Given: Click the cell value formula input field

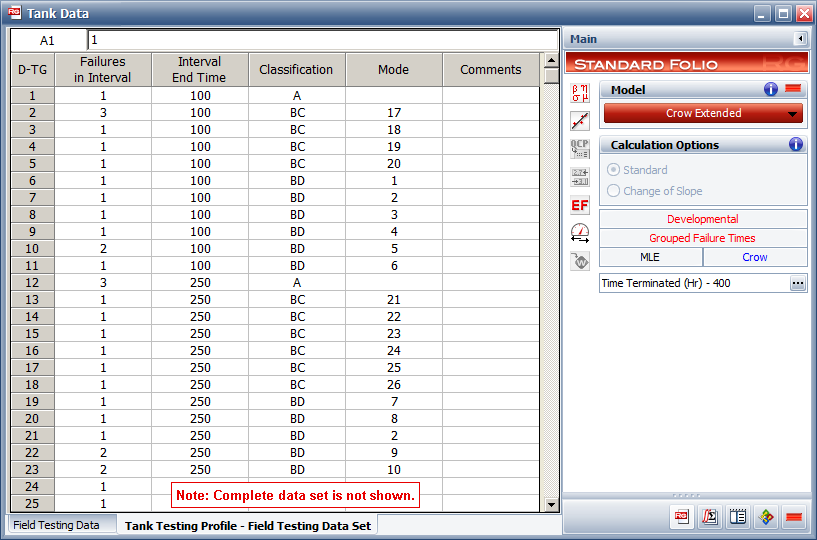Looking at the screenshot, I should [320, 40].
